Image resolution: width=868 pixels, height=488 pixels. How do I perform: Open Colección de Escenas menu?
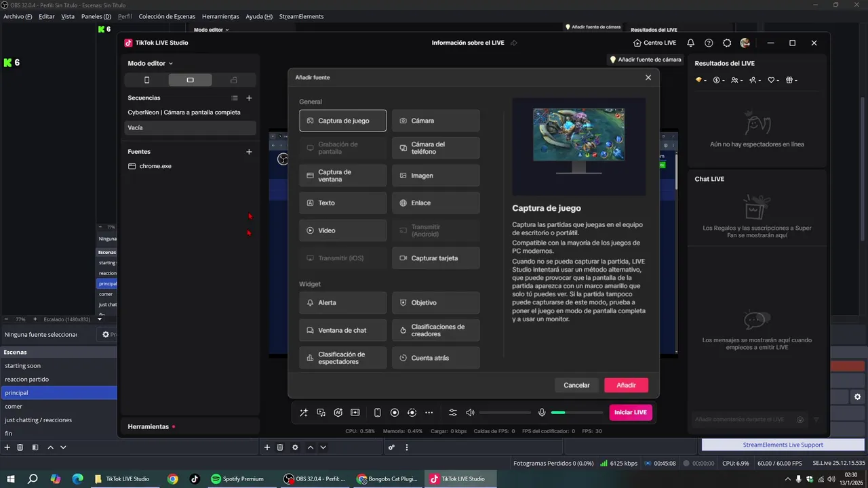pos(167,16)
